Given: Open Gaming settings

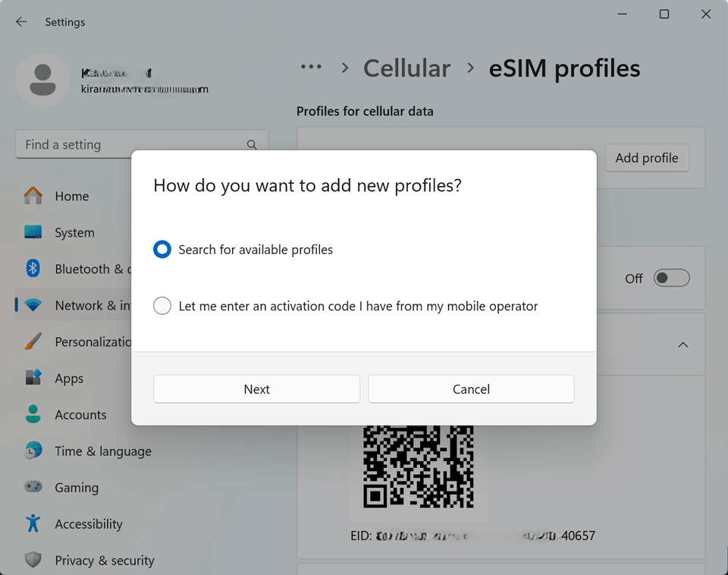Looking at the screenshot, I should 33,487.
